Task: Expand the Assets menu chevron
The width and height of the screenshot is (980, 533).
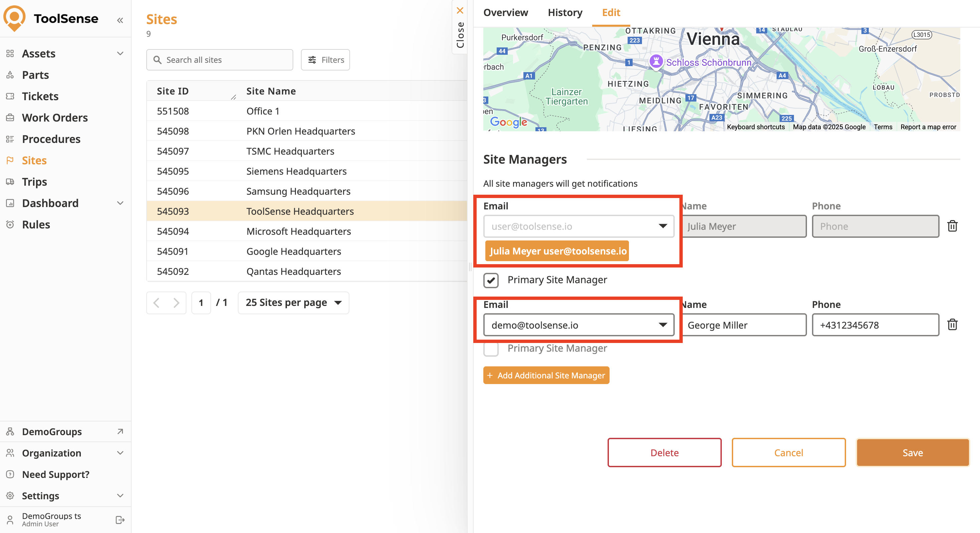Action: point(120,54)
